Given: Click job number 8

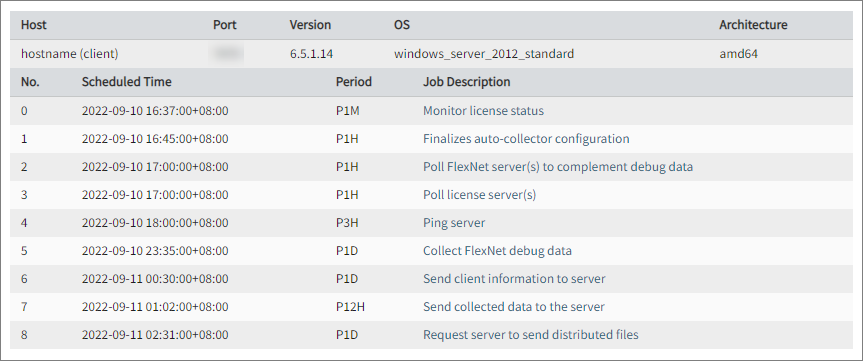Looking at the screenshot, I should click(x=24, y=335).
